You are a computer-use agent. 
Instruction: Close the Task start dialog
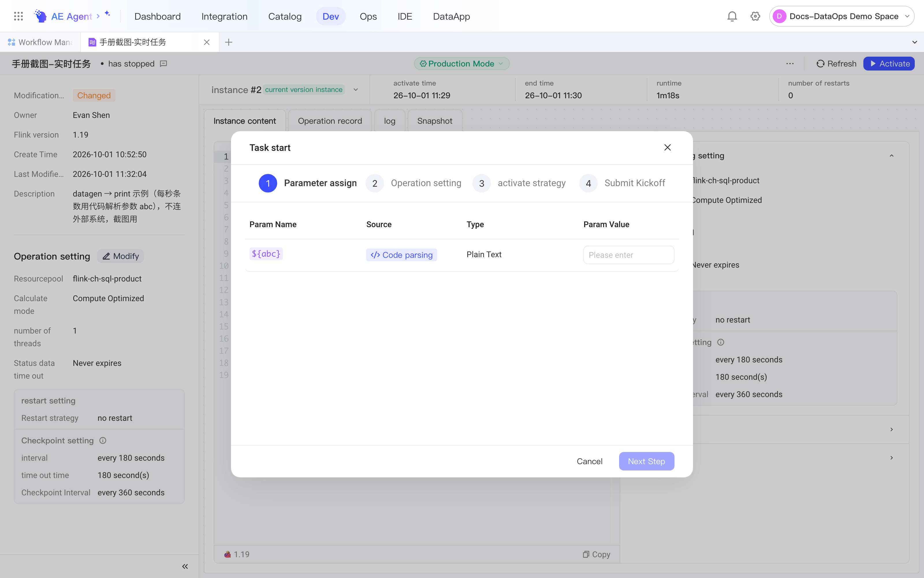click(667, 148)
